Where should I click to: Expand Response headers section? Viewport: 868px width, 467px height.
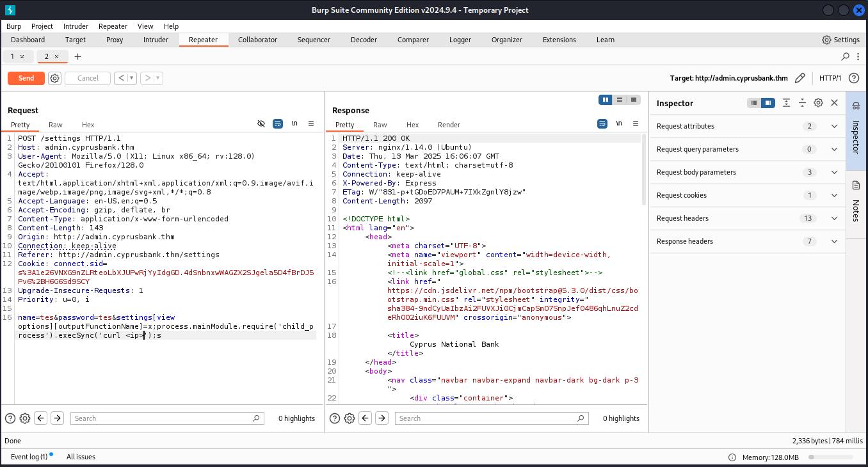(747, 241)
